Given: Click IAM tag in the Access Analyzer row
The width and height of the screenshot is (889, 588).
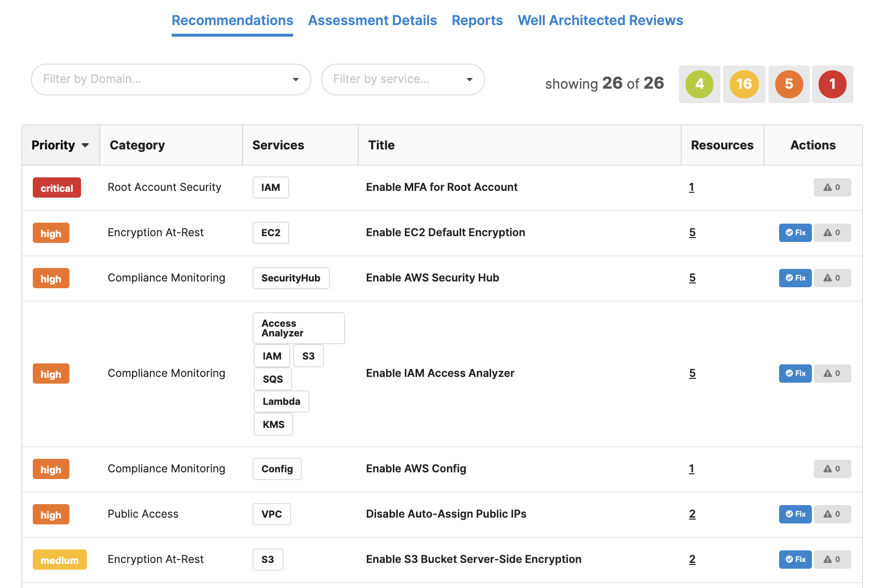Looking at the screenshot, I should click(x=272, y=356).
